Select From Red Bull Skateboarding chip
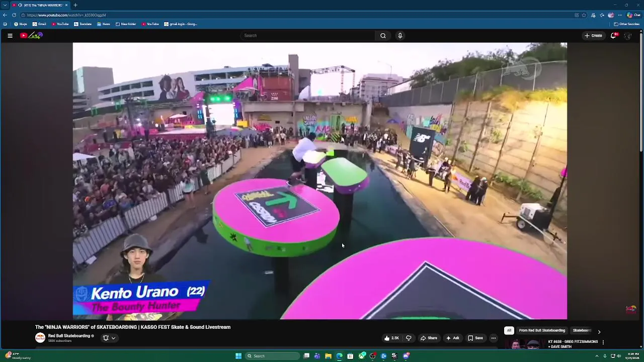644x362 pixels. [x=542, y=330]
